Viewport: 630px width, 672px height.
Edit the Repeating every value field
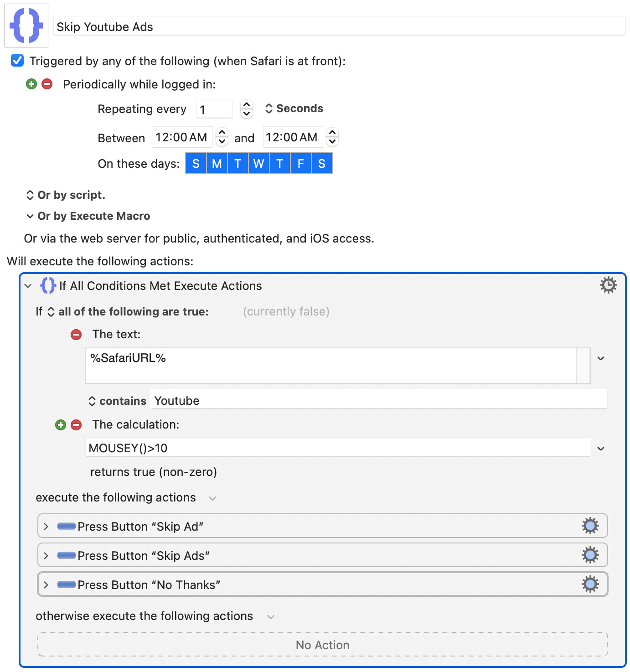tap(215, 109)
